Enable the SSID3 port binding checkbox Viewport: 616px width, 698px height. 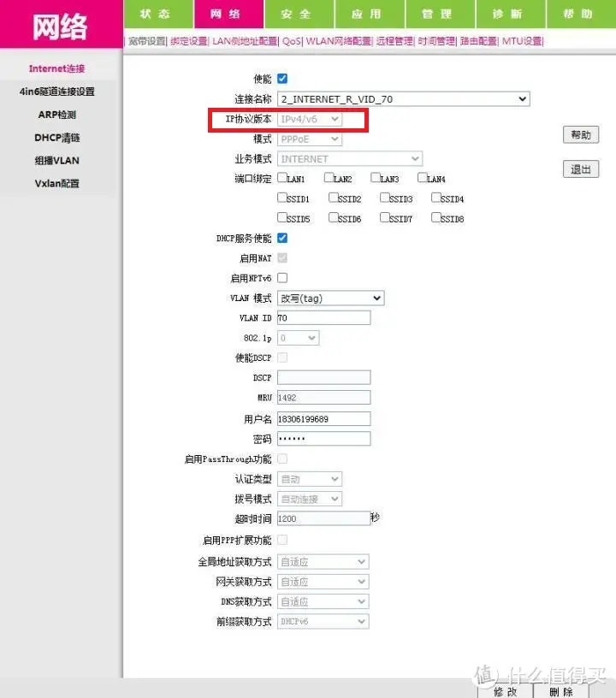coord(385,198)
